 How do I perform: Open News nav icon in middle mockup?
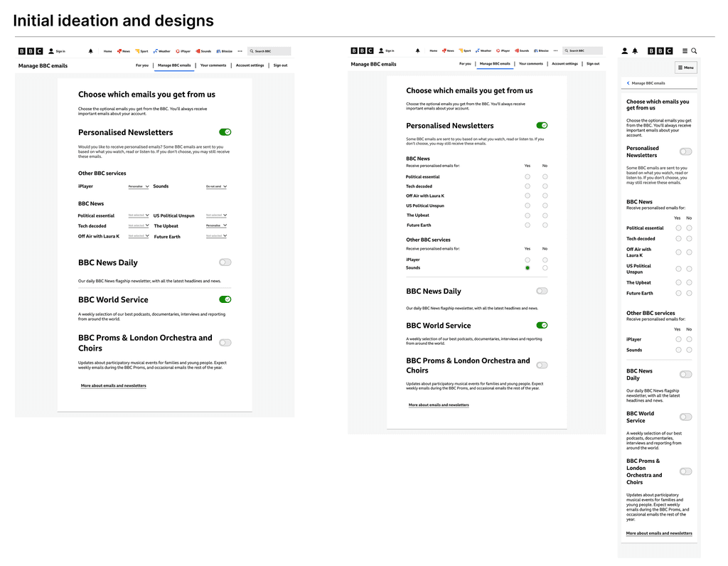coord(444,50)
